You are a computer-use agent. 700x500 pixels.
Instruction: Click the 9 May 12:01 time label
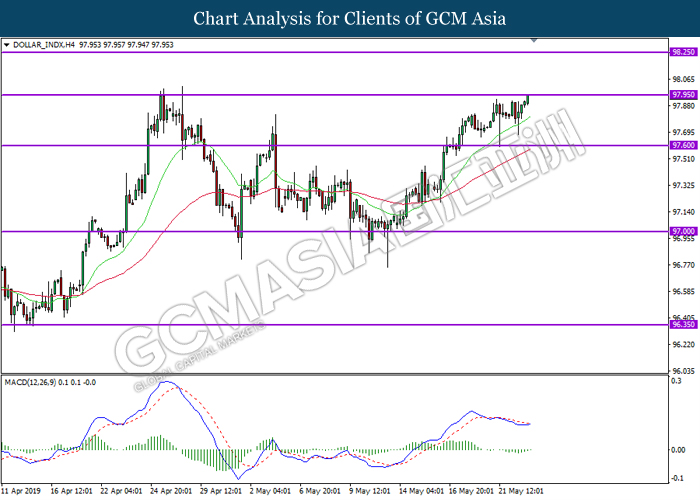tap(370, 491)
